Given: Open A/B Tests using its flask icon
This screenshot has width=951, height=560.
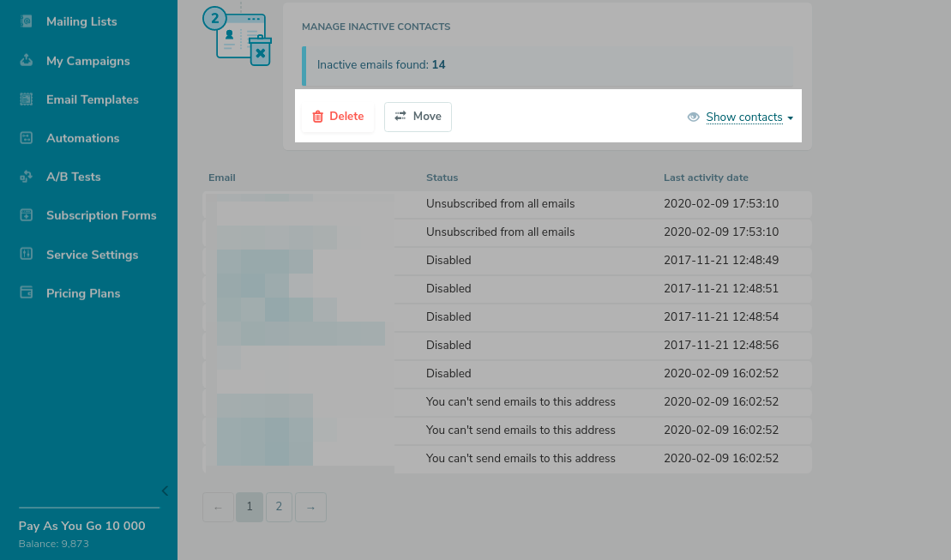Looking at the screenshot, I should 25,177.
